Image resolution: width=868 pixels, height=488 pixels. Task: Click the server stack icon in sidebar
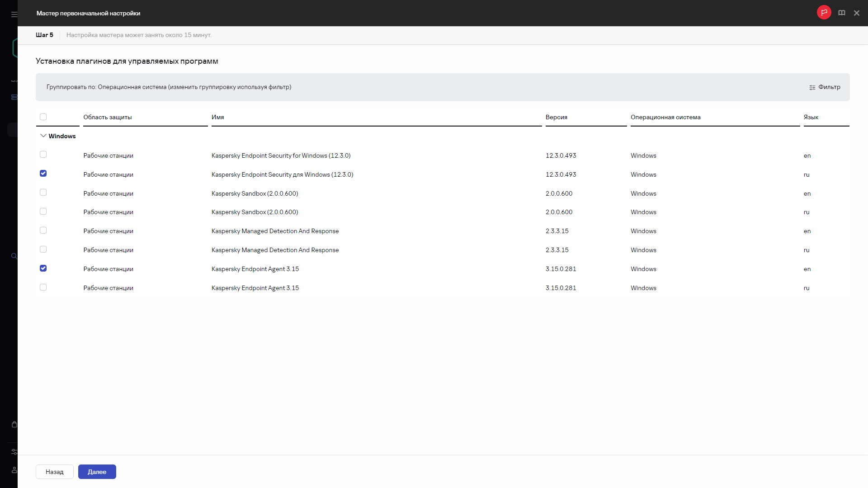tap(14, 97)
